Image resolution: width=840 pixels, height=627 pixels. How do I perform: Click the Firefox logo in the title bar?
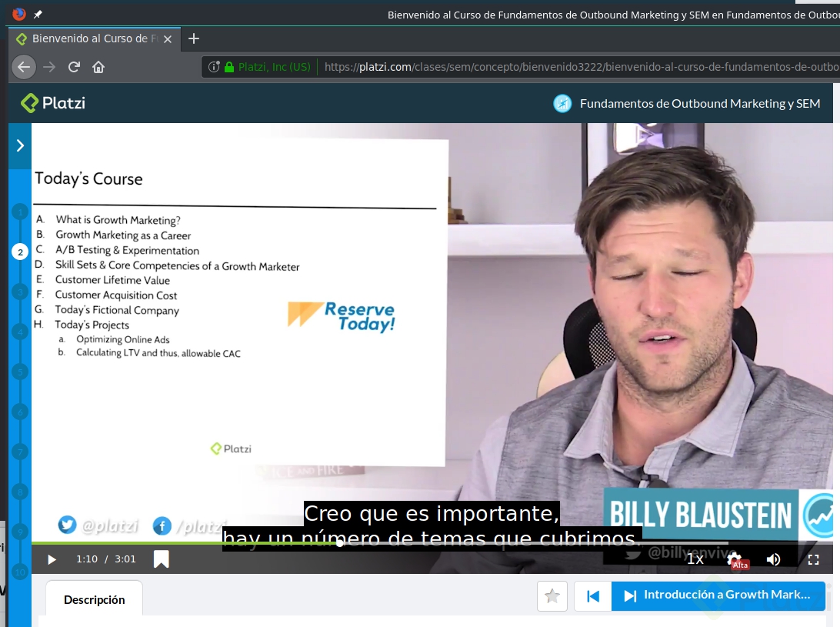pyautogui.click(x=18, y=14)
